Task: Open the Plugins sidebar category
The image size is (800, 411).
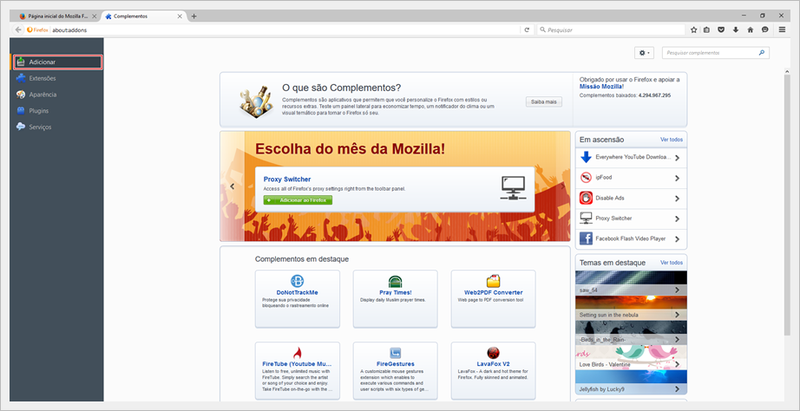Action: tap(56, 111)
